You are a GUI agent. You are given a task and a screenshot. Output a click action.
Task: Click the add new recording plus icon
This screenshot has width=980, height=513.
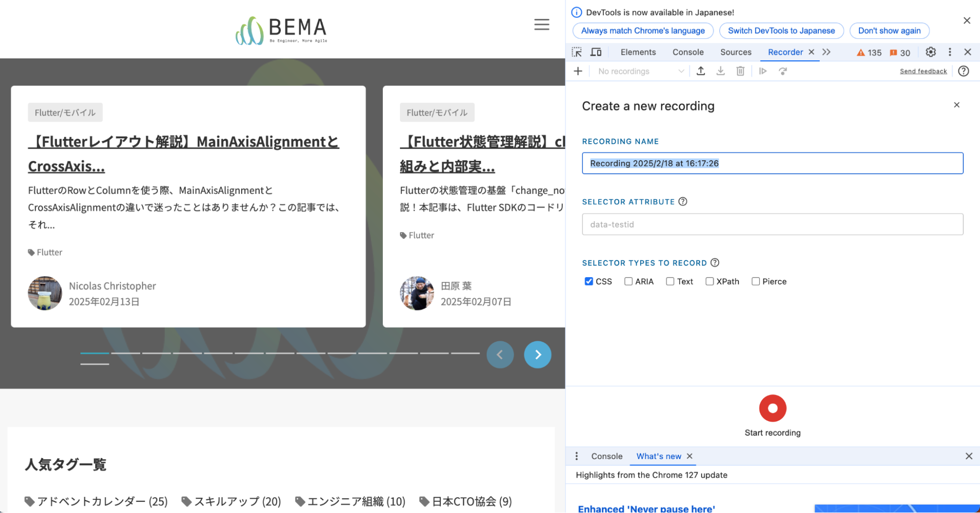click(578, 71)
